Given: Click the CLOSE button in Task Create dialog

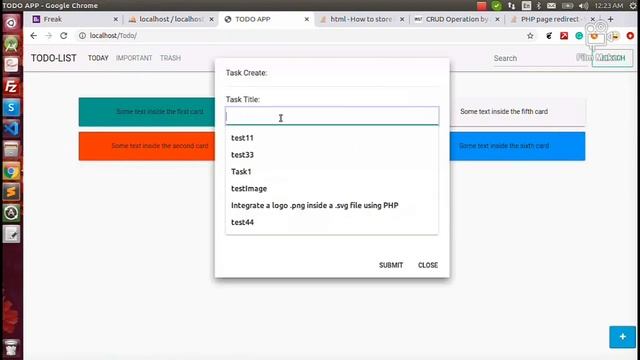Looking at the screenshot, I should pos(428,265).
